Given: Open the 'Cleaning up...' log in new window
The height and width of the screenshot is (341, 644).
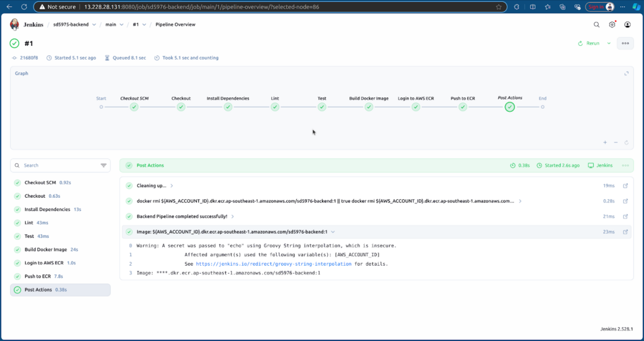Looking at the screenshot, I should (625, 186).
